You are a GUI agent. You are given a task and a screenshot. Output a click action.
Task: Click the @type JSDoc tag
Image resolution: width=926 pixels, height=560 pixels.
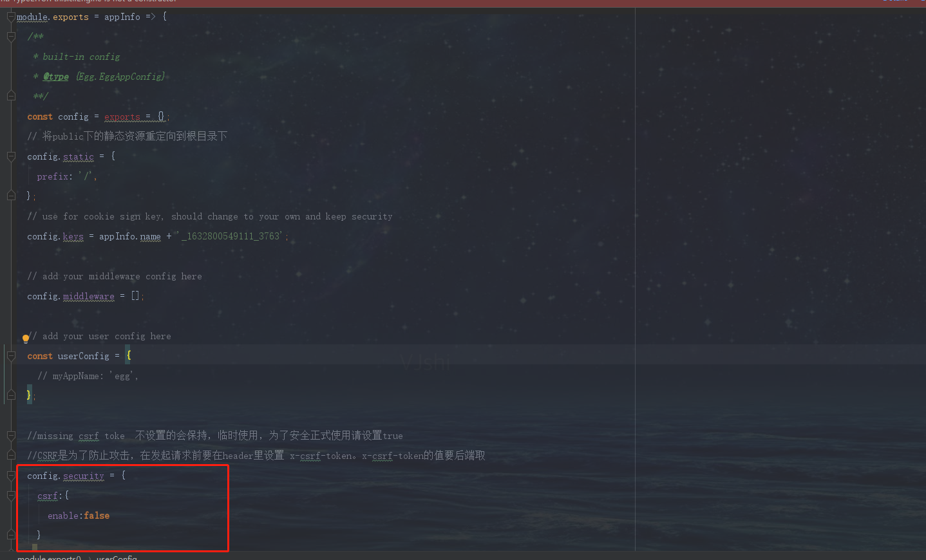point(55,77)
